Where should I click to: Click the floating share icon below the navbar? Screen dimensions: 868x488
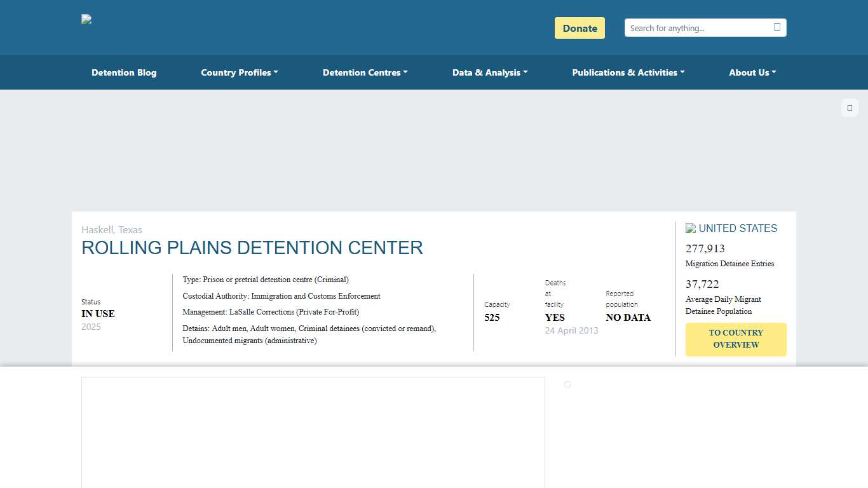(x=850, y=107)
